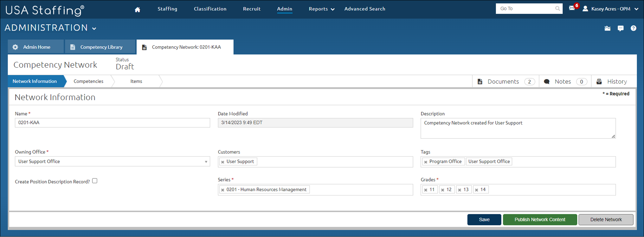Image resolution: width=644 pixels, height=237 pixels.
Task: Click the user profile avatar icon
Action: click(585, 9)
